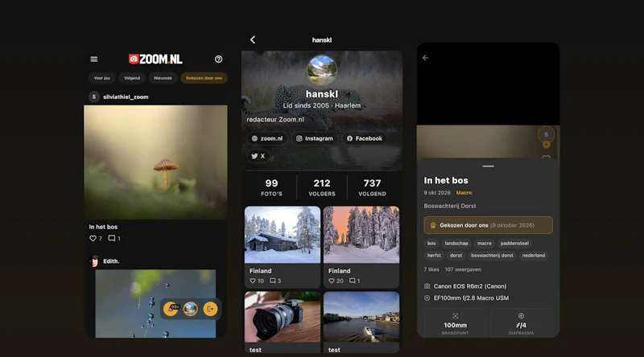Select the 'bos' tag
Image resolution: width=644 pixels, height=357 pixels.
(x=431, y=244)
